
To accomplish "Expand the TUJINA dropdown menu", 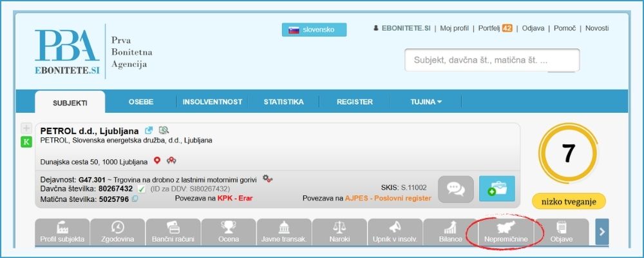I will pyautogui.click(x=426, y=102).
